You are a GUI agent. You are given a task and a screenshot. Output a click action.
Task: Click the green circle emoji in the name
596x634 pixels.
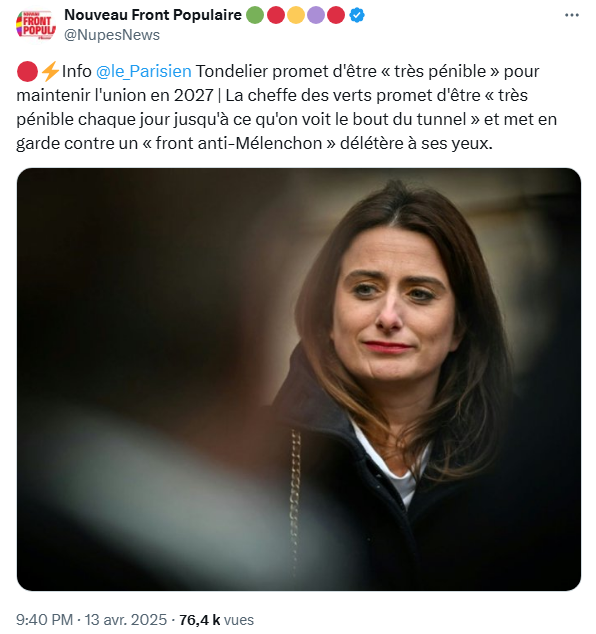[x=255, y=15]
